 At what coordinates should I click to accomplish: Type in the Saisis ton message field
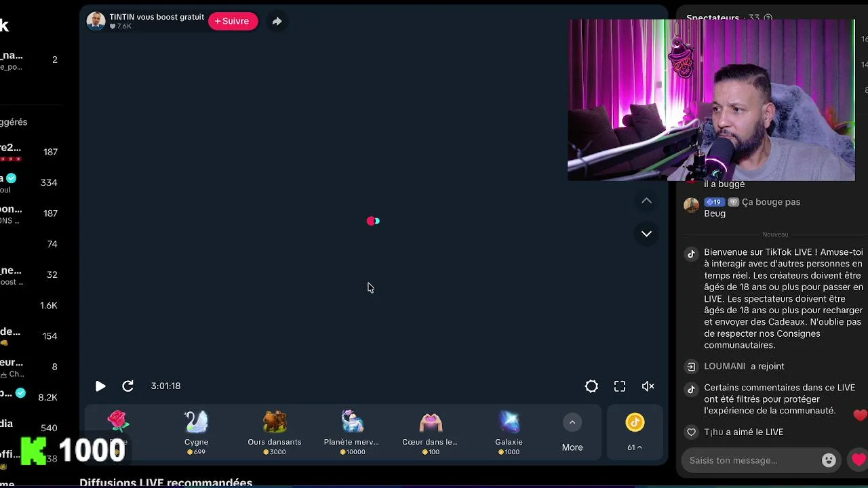751,460
